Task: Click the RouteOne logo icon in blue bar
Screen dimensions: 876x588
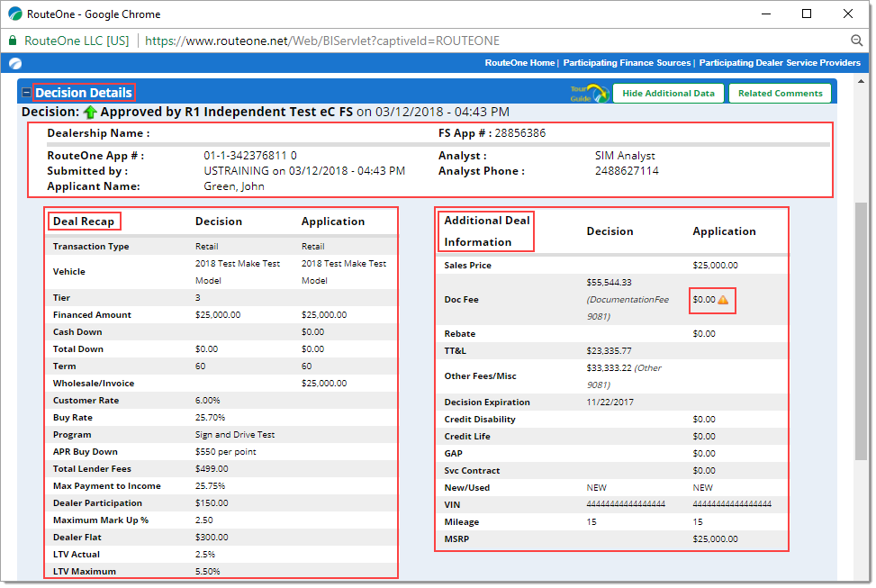Action: pos(15,64)
